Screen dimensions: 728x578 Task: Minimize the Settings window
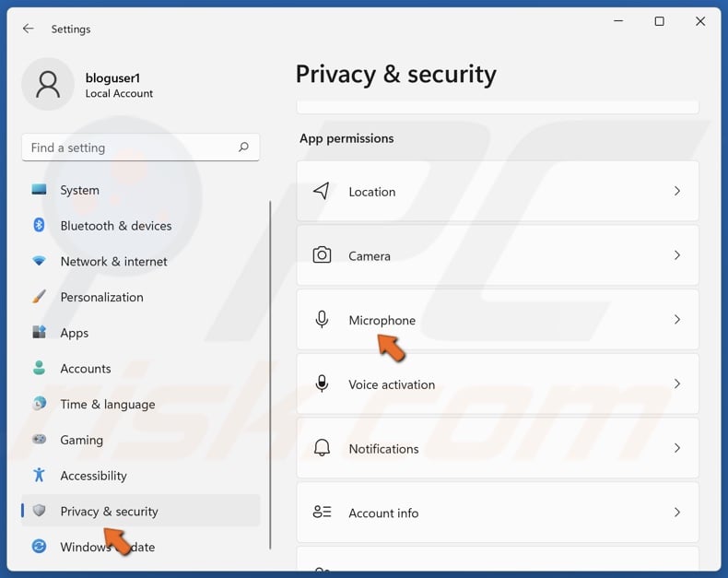click(x=618, y=21)
